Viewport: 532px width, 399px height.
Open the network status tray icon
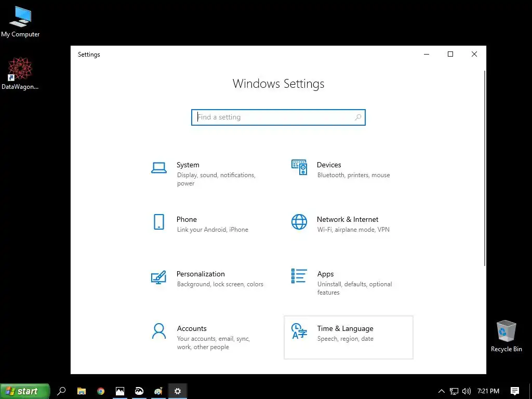coord(454,391)
